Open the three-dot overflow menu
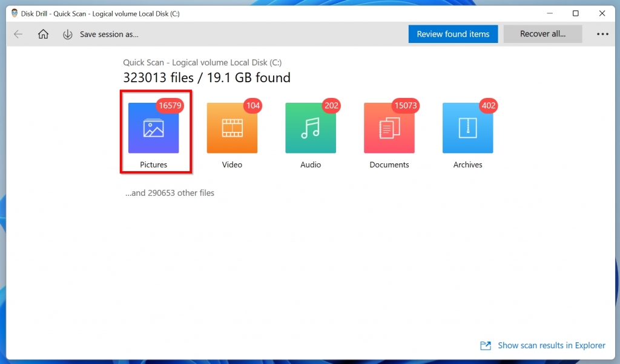 [602, 34]
